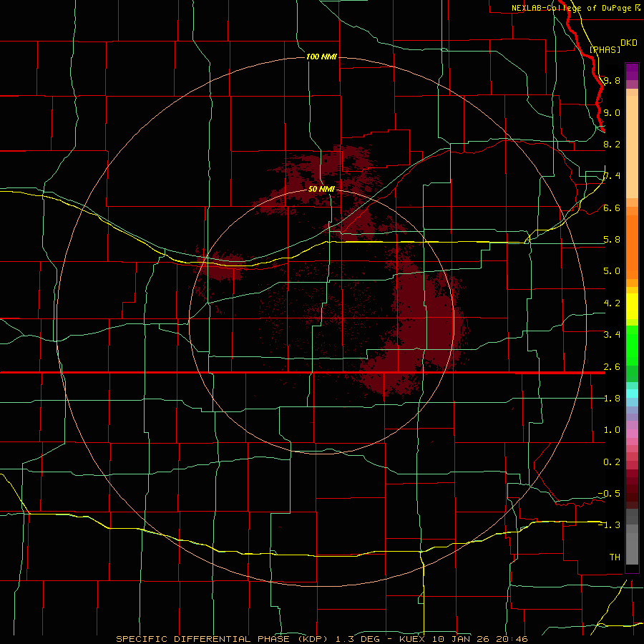Click the [PHAS] legend unit label
This screenshot has height=644, width=644.
tap(605, 49)
